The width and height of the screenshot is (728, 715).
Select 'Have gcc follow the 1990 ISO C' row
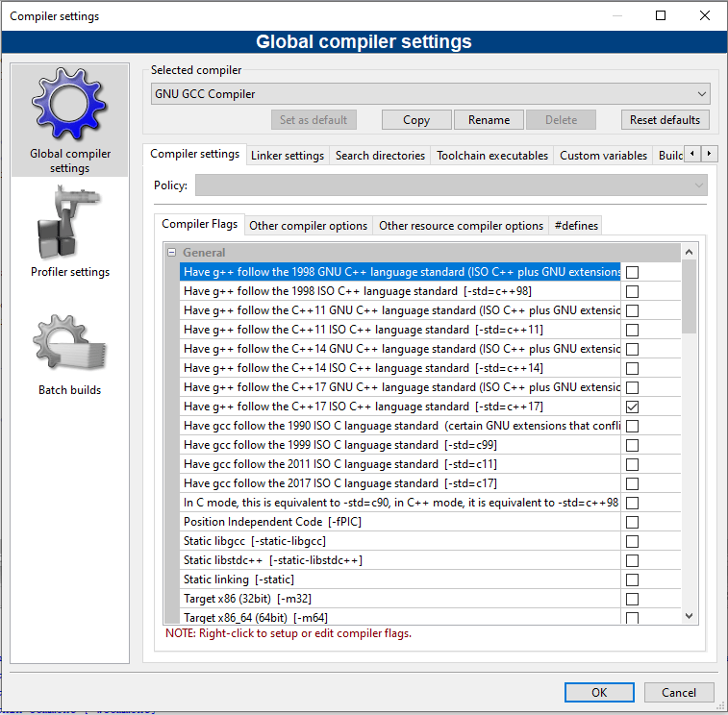click(400, 426)
